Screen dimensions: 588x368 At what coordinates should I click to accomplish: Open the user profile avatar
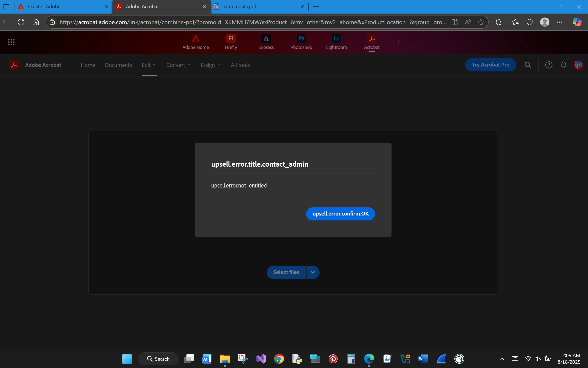(578, 65)
